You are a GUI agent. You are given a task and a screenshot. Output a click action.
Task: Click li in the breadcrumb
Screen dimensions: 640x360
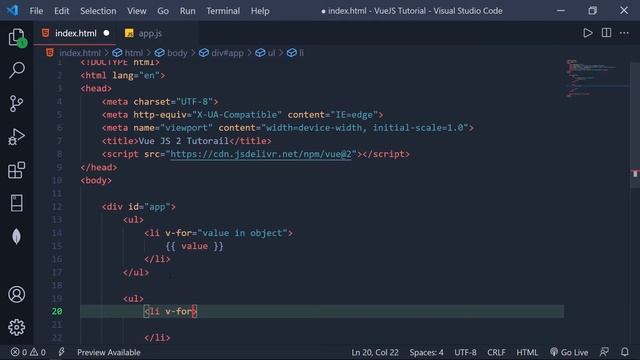pos(301,53)
